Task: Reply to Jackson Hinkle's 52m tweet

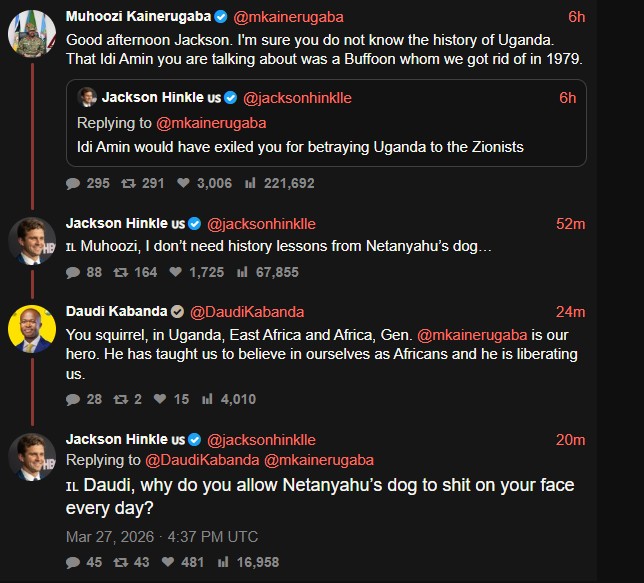Action: tap(73, 272)
